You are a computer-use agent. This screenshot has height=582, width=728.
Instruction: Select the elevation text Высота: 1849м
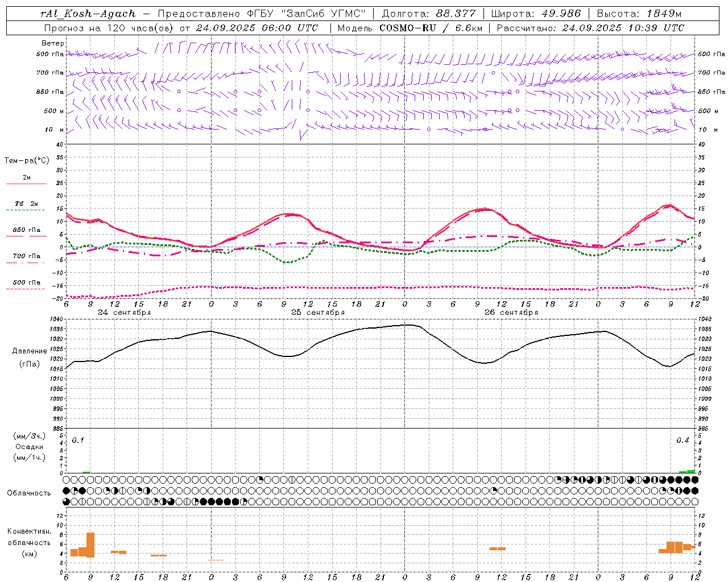pyautogui.click(x=639, y=14)
